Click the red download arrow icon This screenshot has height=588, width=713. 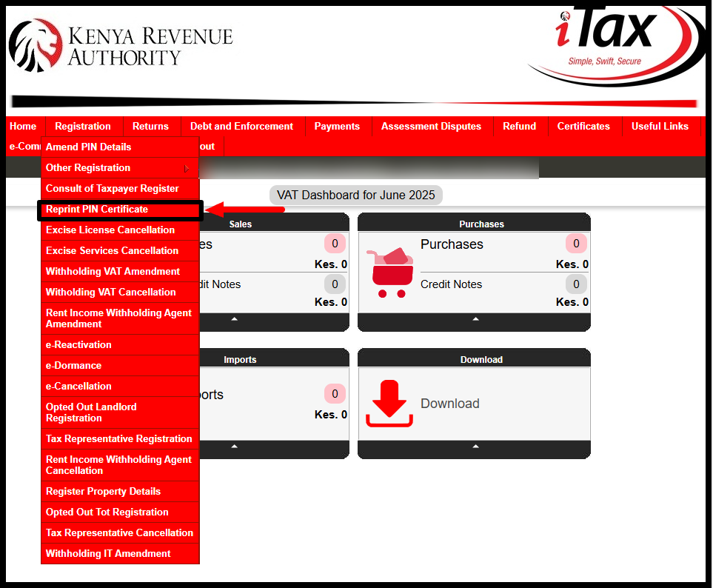[388, 402]
